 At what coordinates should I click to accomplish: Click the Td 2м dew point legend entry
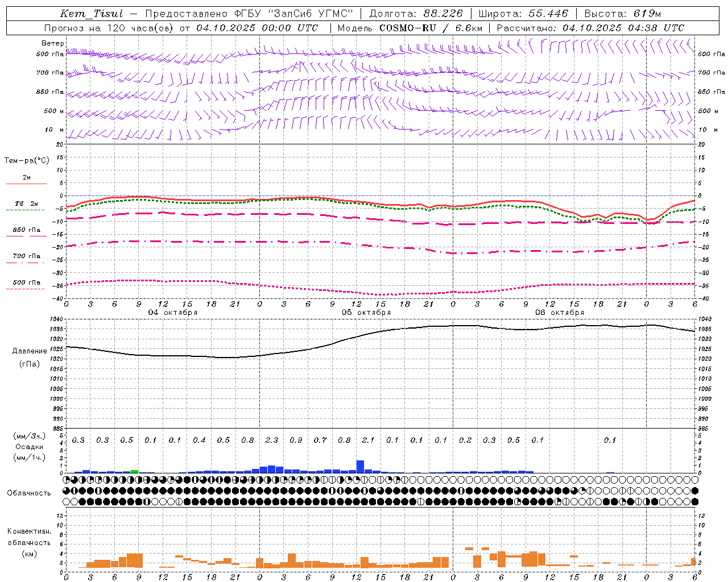[26, 203]
